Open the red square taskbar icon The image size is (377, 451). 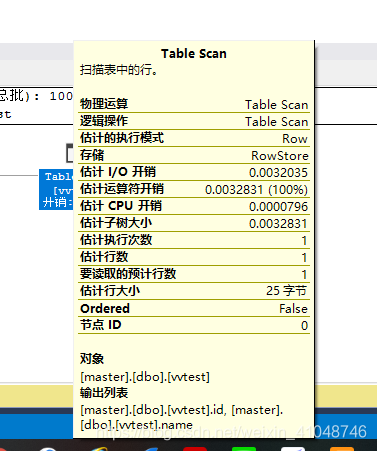pyautogui.click(x=195, y=449)
